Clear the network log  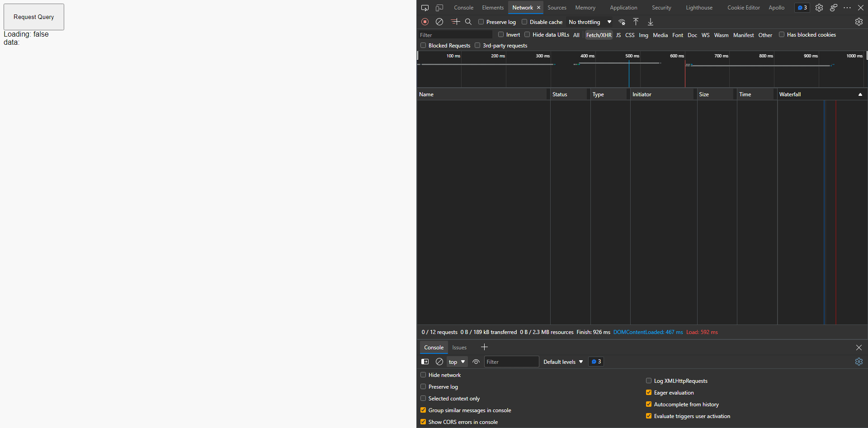439,21
